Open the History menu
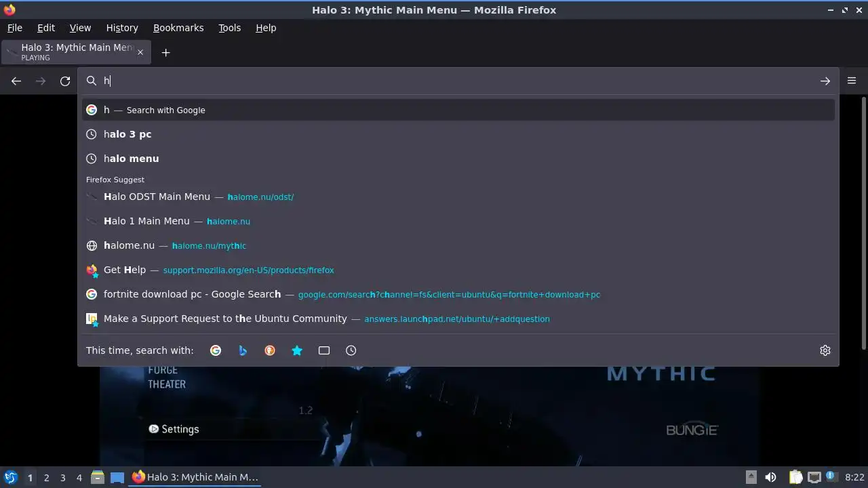Image resolution: width=868 pixels, height=488 pixels. point(122,28)
